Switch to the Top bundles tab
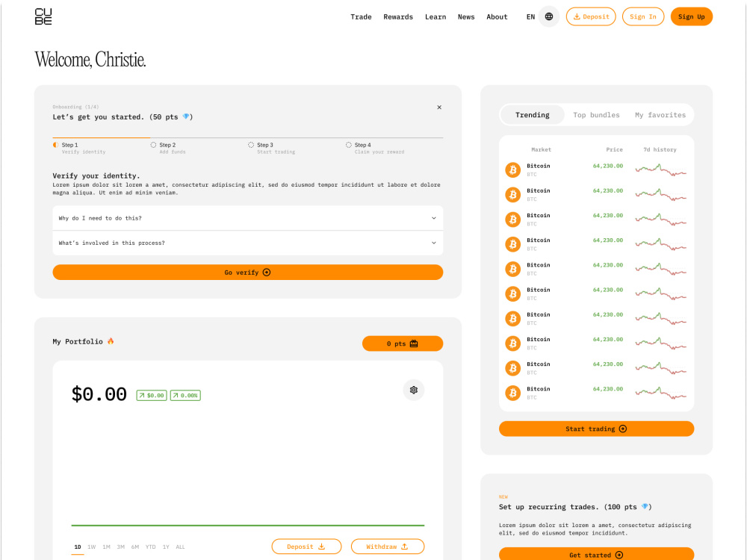The height and width of the screenshot is (560, 747). click(x=596, y=115)
